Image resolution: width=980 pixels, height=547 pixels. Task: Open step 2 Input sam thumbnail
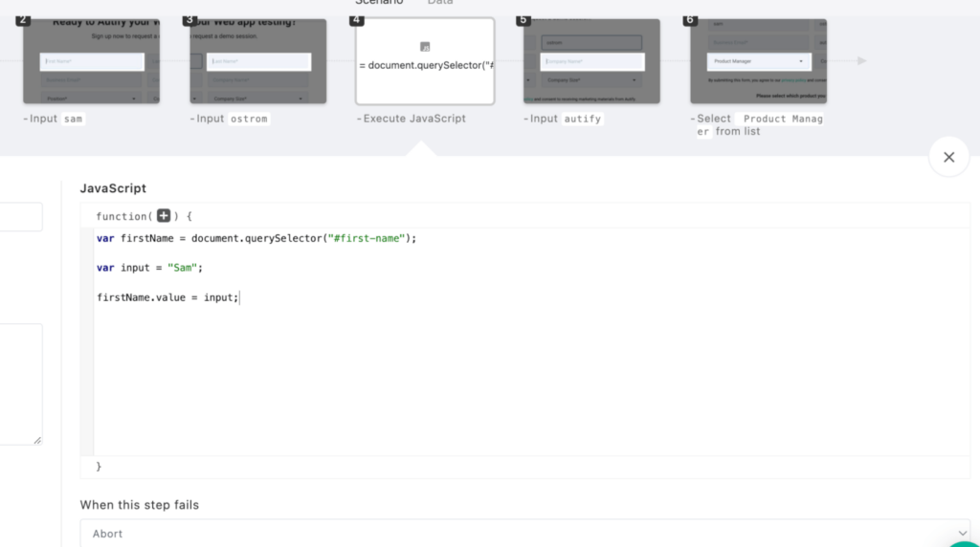[x=91, y=60]
